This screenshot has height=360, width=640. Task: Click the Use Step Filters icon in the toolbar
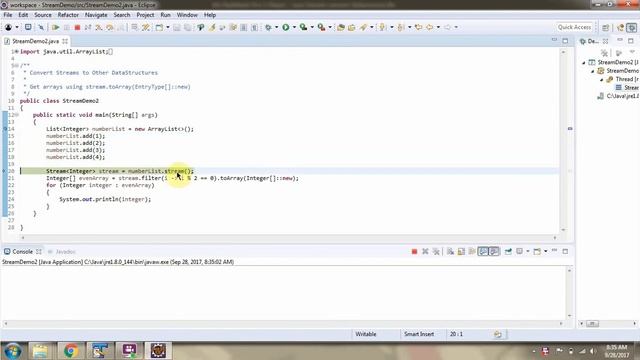[146, 27]
